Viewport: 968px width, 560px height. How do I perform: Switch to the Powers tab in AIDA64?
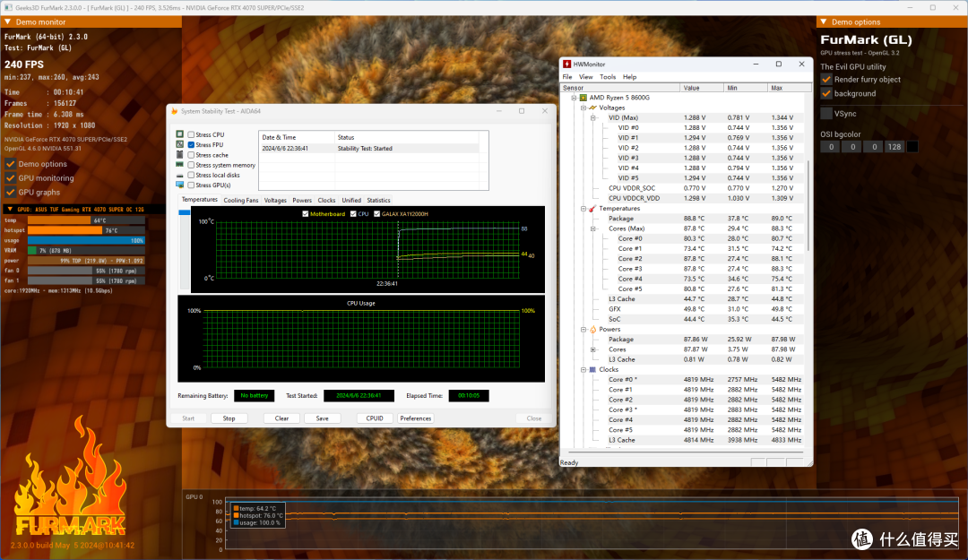[x=302, y=200]
